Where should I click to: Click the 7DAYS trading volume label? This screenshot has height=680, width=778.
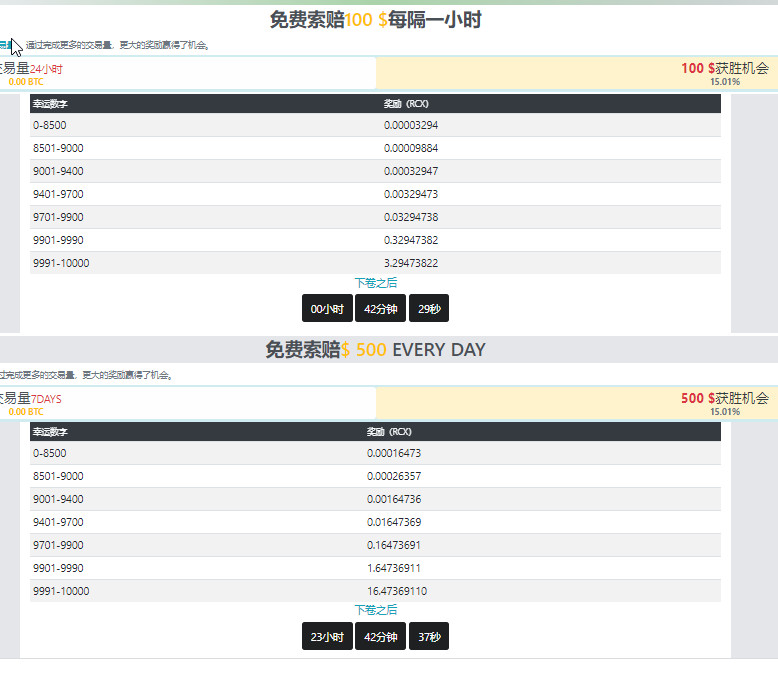pos(46,399)
